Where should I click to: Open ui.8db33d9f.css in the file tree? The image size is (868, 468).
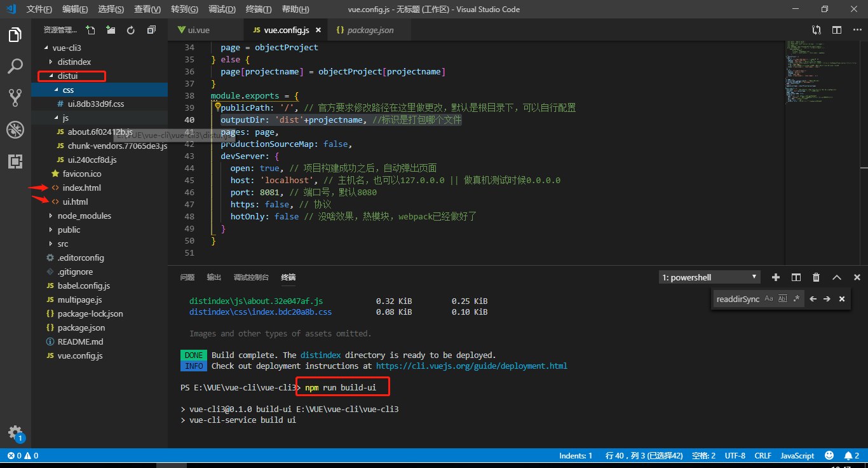pyautogui.click(x=100, y=104)
